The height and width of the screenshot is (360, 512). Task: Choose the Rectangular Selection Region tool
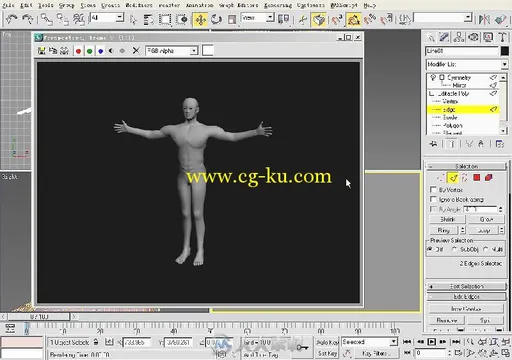coord(165,20)
